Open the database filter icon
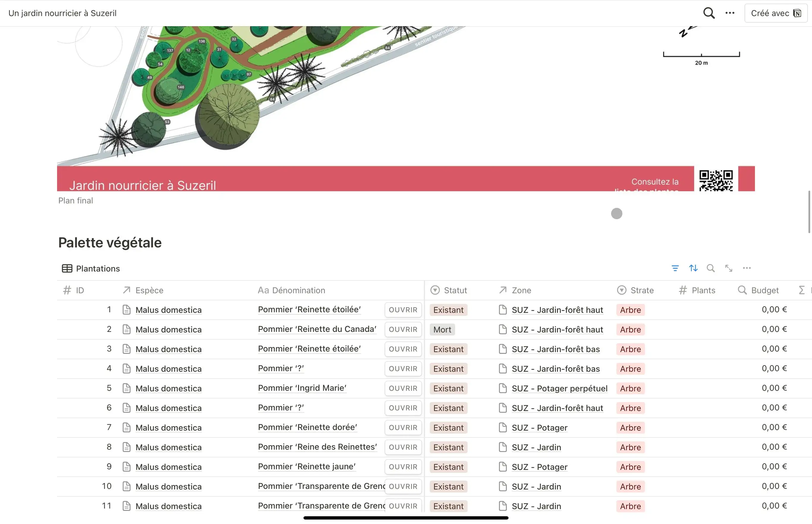Image resolution: width=812 pixels, height=524 pixels. pos(675,268)
